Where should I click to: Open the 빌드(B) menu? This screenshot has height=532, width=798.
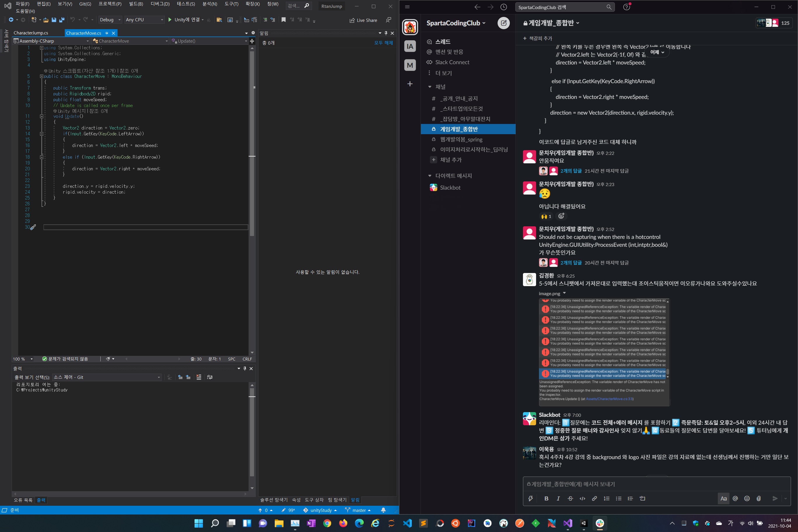click(136, 4)
